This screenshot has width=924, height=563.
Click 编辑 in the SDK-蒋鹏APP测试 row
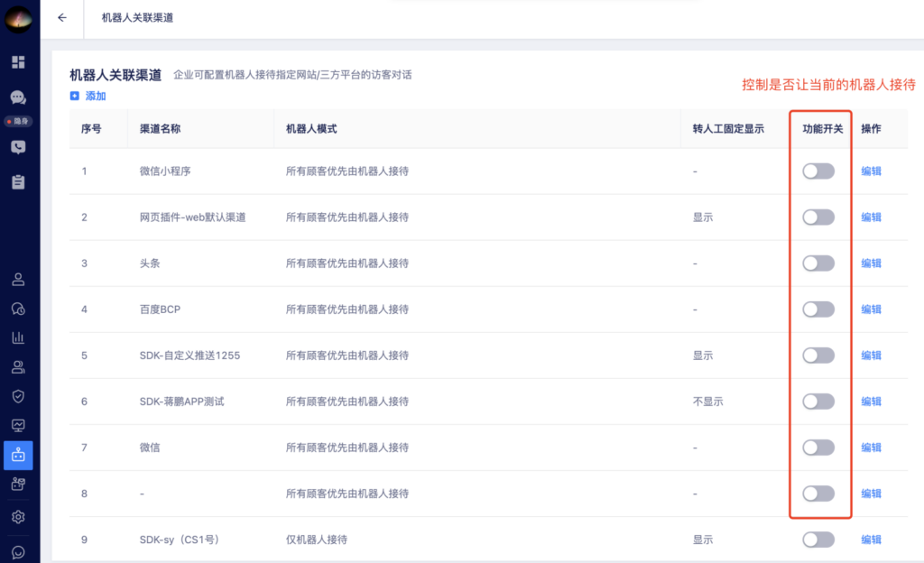[871, 401]
